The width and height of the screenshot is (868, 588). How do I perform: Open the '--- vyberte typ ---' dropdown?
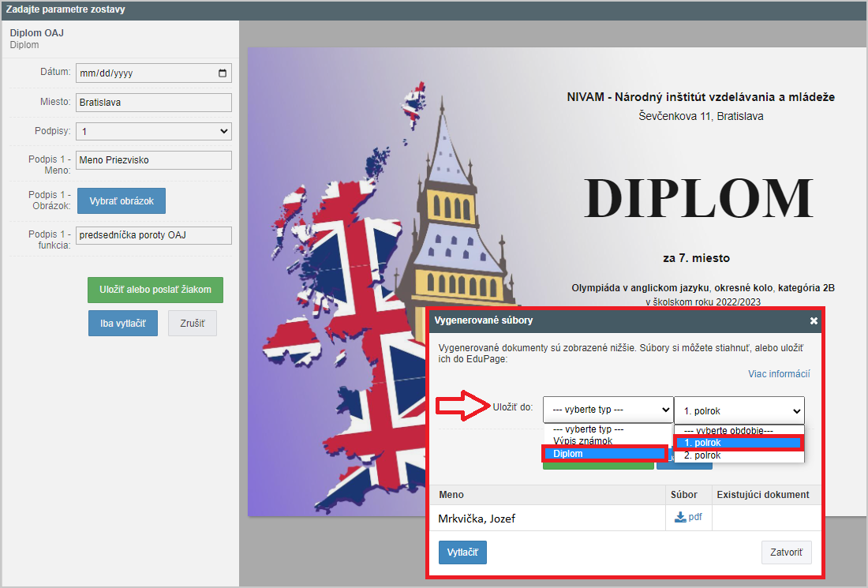point(608,410)
